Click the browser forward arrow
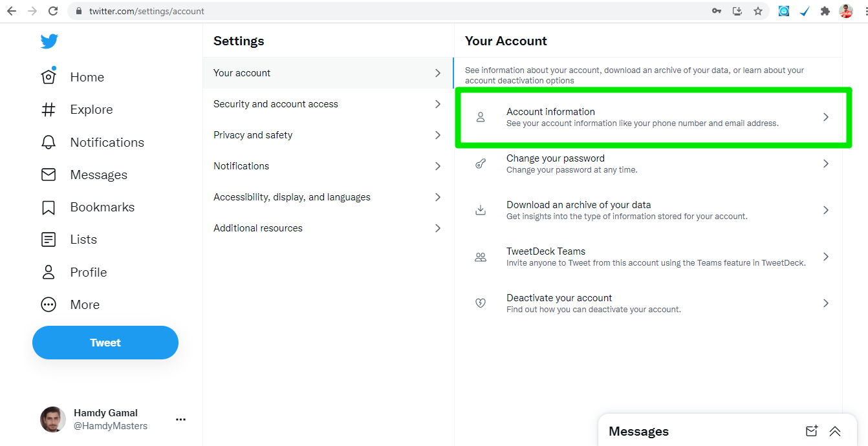The width and height of the screenshot is (868, 446). pyautogui.click(x=32, y=11)
